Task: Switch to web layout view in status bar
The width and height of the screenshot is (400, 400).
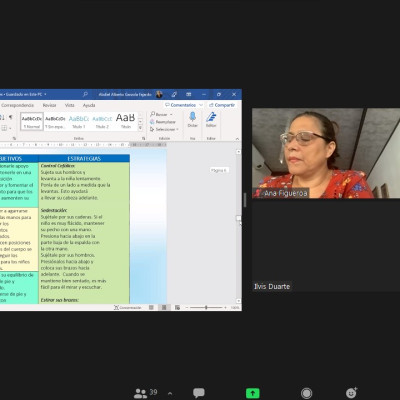Action: click(177, 307)
